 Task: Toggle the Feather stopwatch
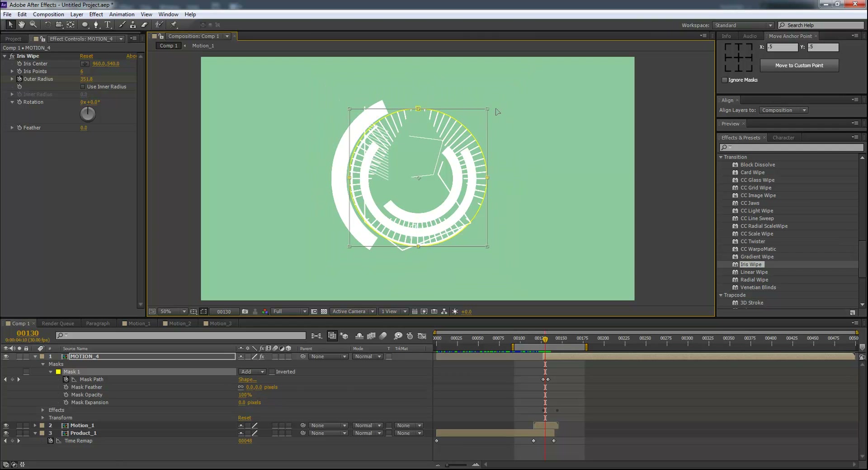click(19, 128)
